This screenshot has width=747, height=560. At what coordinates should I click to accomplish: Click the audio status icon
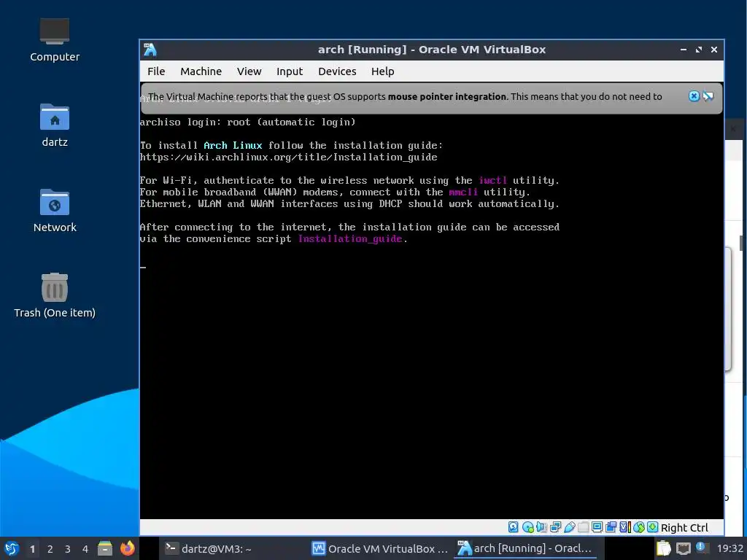[x=541, y=527]
